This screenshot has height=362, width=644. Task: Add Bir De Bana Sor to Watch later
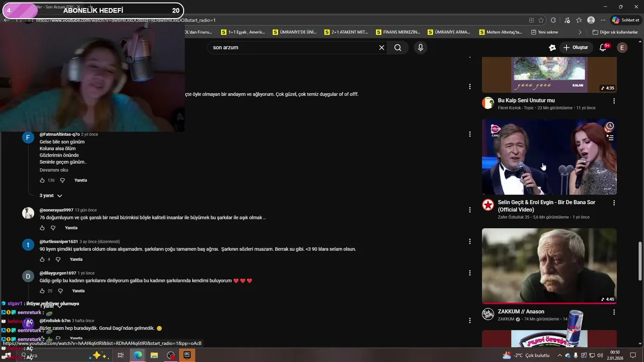(610, 126)
